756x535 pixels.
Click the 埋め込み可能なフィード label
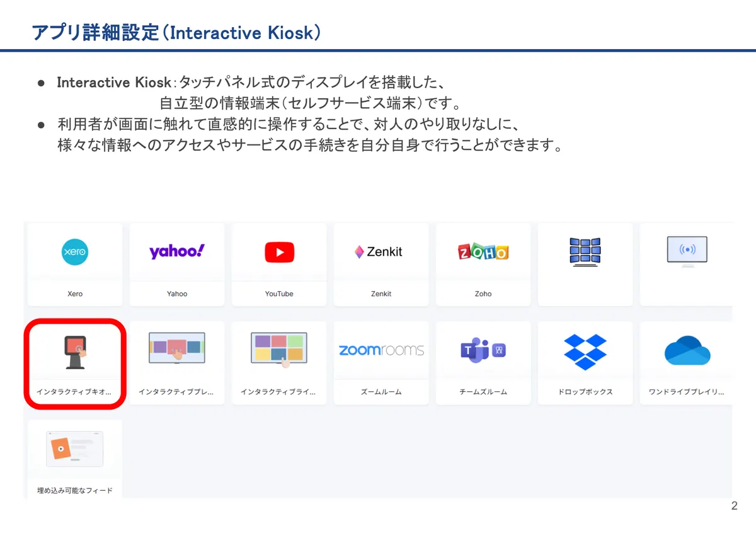pos(75,490)
